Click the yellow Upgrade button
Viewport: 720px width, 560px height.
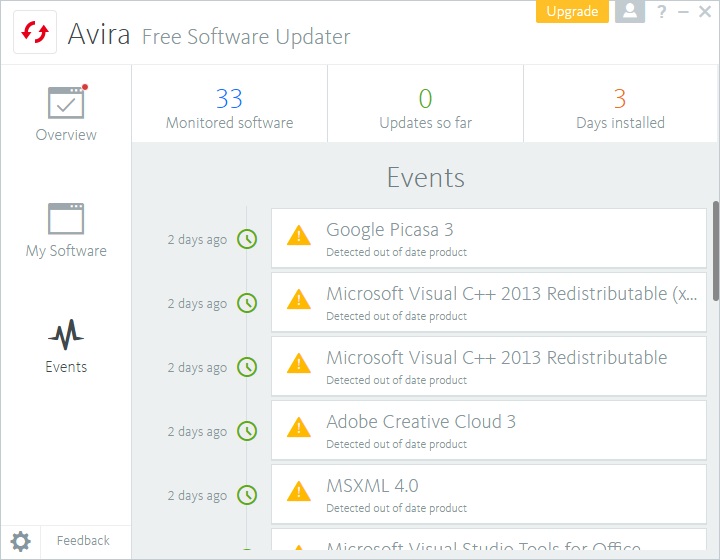point(572,11)
